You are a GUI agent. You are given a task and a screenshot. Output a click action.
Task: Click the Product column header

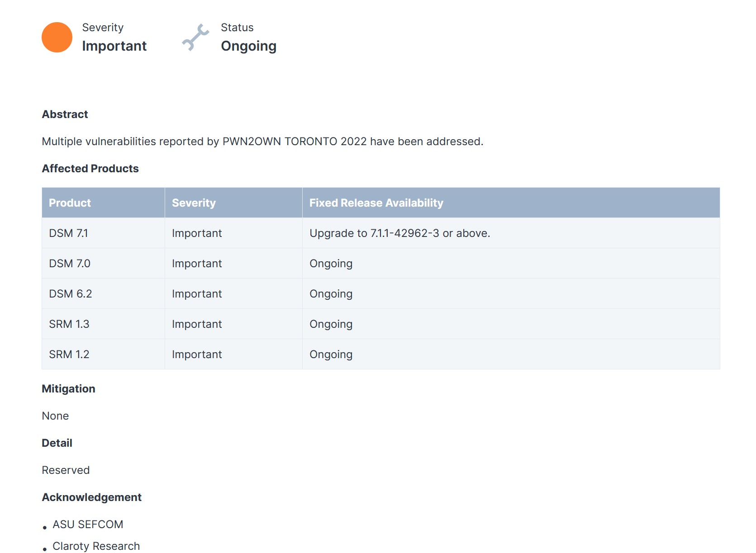coord(70,203)
